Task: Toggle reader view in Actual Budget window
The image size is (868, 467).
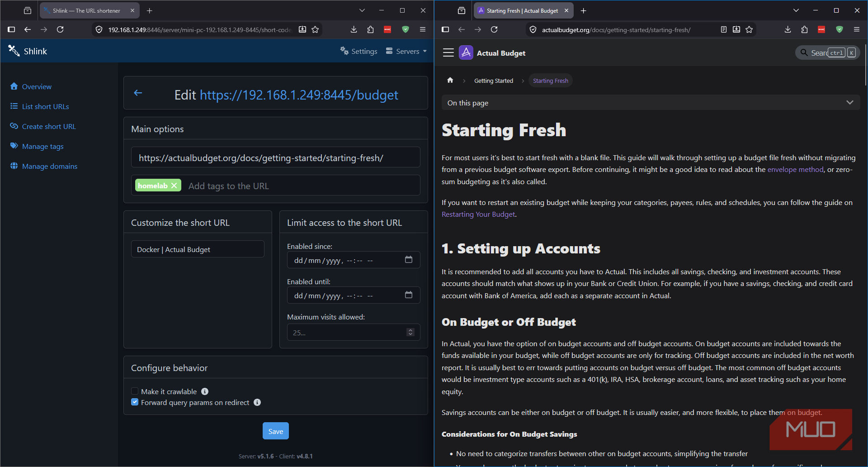Action: click(724, 29)
